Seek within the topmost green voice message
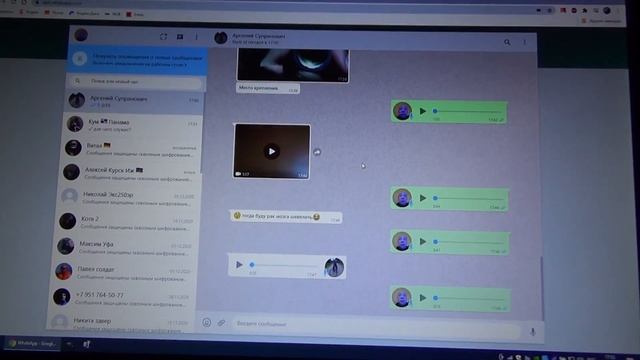 pyautogui.click(x=468, y=111)
